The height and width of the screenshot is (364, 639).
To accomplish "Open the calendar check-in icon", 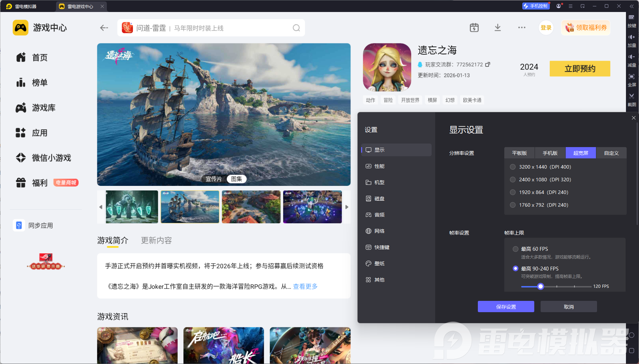I will coord(474,28).
